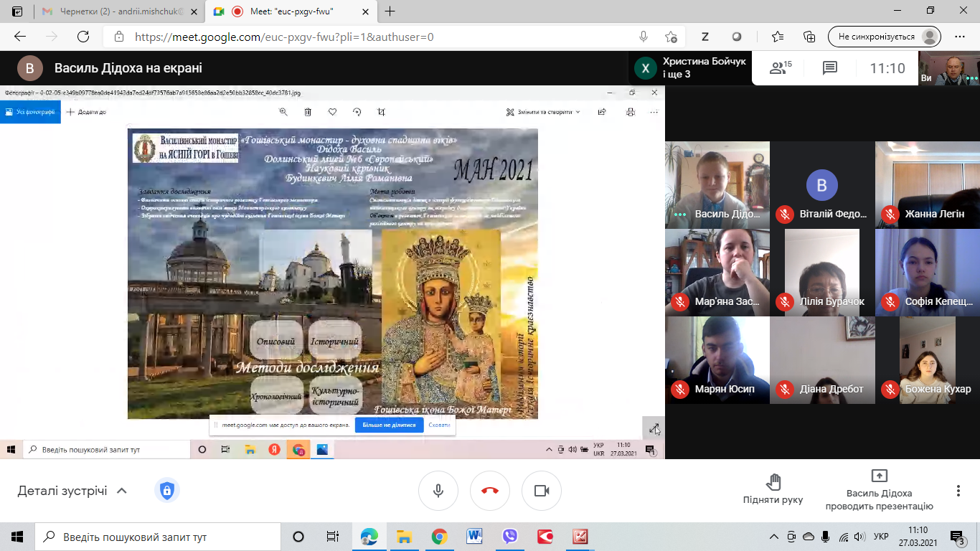
Task: Open Василь Дідоха presentation options
Action: [x=879, y=489]
